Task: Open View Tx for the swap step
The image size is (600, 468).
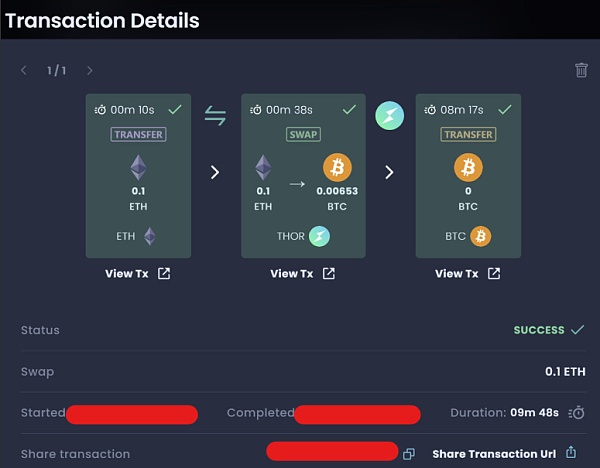Action: coord(303,274)
